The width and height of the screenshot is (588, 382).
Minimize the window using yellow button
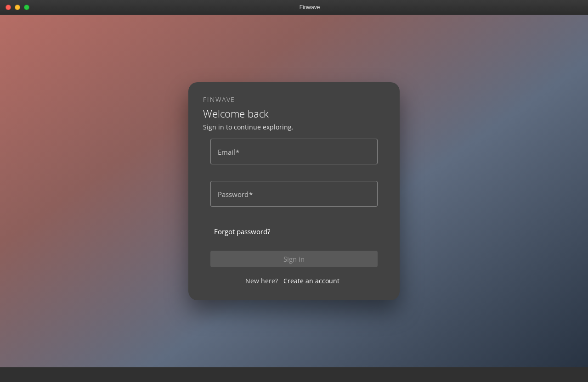click(17, 7)
